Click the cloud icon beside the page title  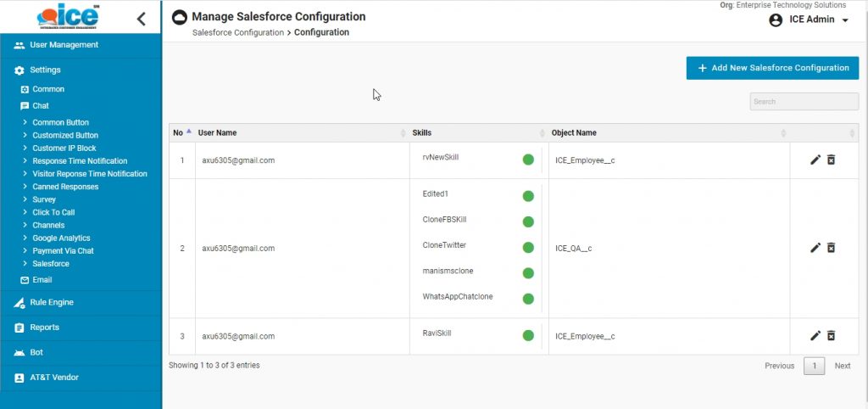(x=180, y=18)
